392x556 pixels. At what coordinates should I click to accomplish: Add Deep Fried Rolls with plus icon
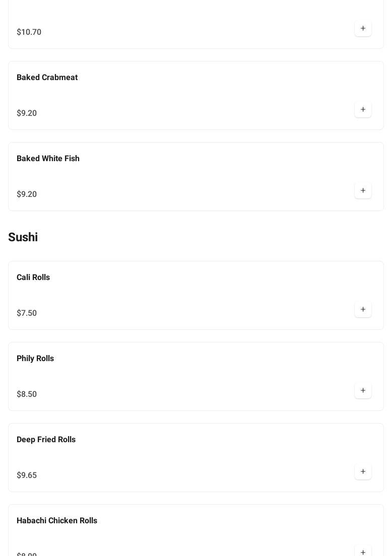(x=363, y=472)
